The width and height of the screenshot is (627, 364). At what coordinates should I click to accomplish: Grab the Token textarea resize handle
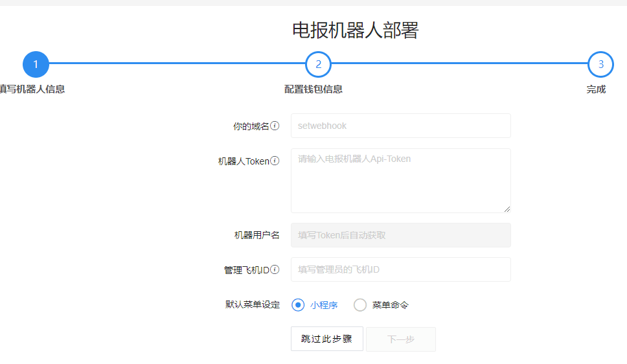(507, 209)
